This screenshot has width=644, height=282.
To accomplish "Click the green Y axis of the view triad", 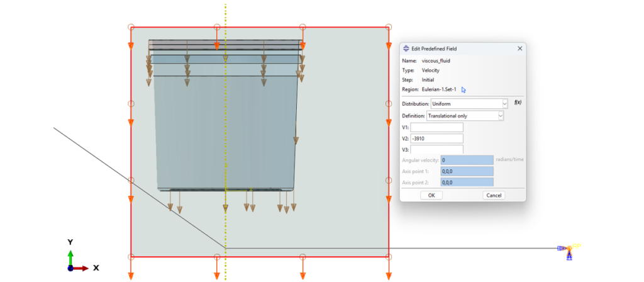I will point(70,257).
